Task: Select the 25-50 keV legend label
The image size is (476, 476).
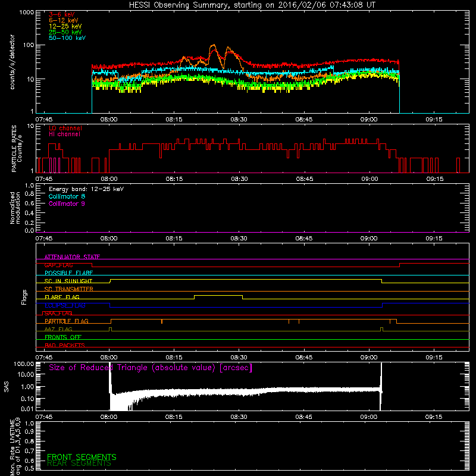Action: (x=65, y=32)
